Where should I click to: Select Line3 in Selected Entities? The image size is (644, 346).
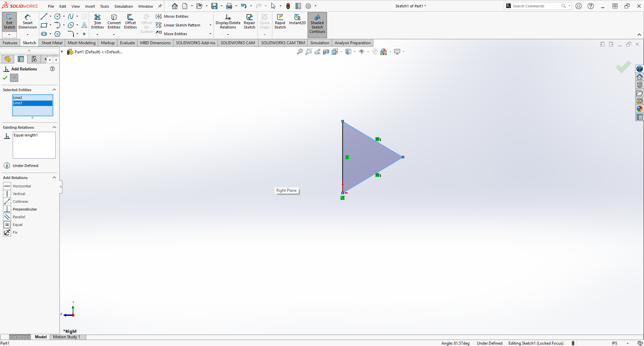(x=33, y=103)
